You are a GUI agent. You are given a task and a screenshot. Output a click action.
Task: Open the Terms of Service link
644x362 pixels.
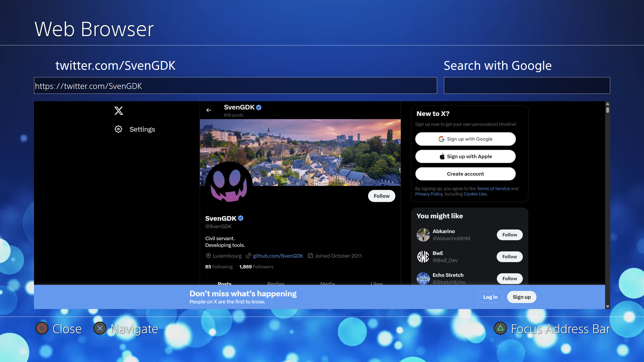493,189
